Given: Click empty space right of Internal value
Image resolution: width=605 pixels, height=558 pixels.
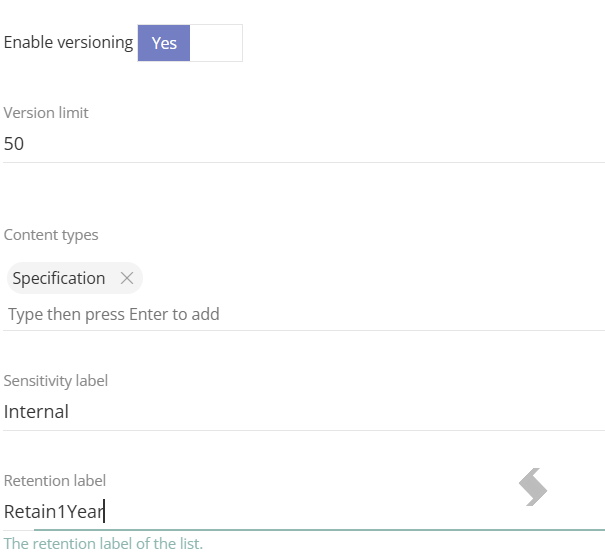Looking at the screenshot, I should [336, 412].
